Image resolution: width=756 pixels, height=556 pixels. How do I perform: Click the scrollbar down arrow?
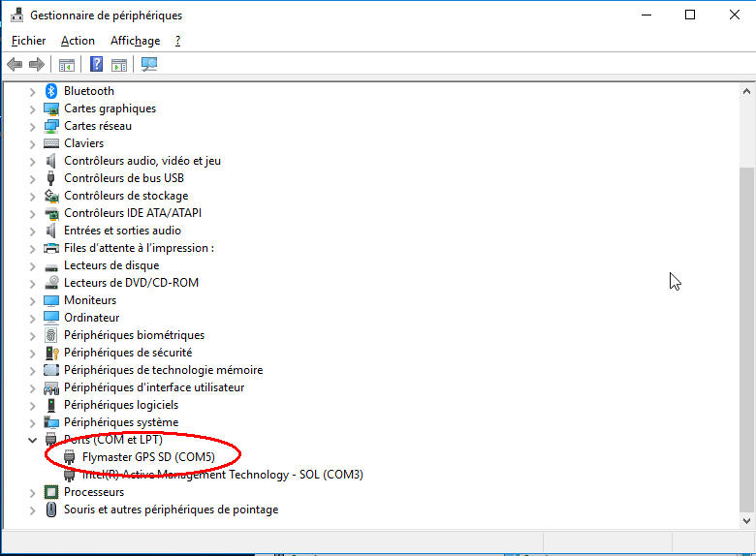point(746,520)
